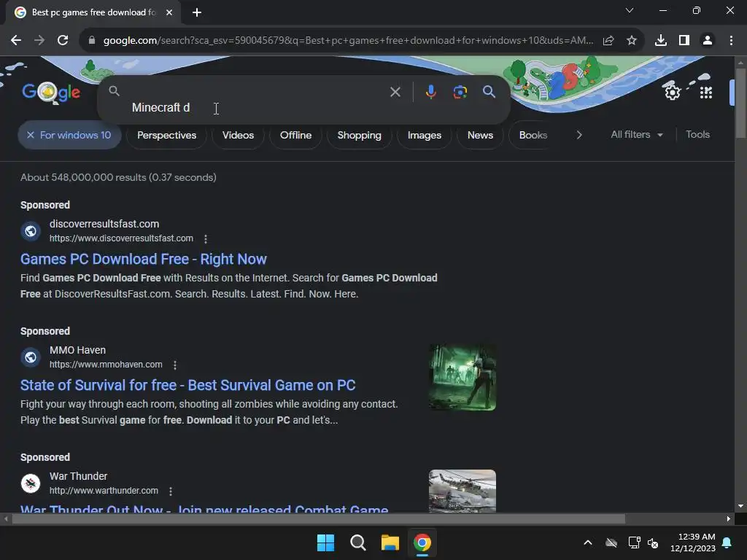747x560 pixels.
Task: Click the discoverresultsfast.com globe favicon
Action: click(x=31, y=231)
